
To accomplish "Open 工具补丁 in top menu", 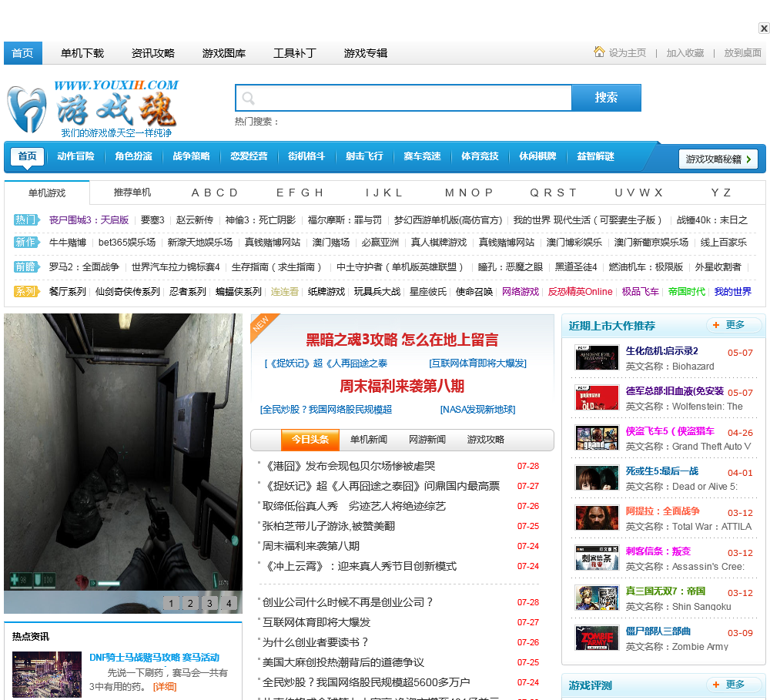I will pyautogui.click(x=295, y=53).
